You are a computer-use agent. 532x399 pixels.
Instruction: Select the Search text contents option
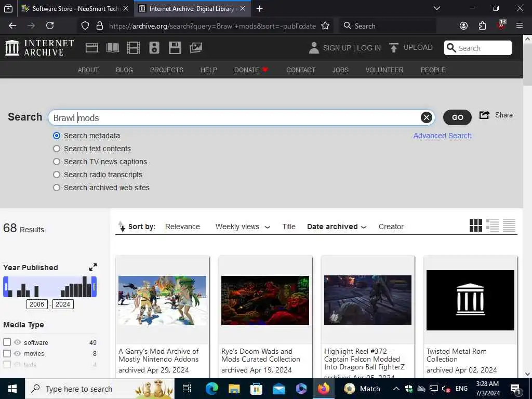(x=57, y=149)
